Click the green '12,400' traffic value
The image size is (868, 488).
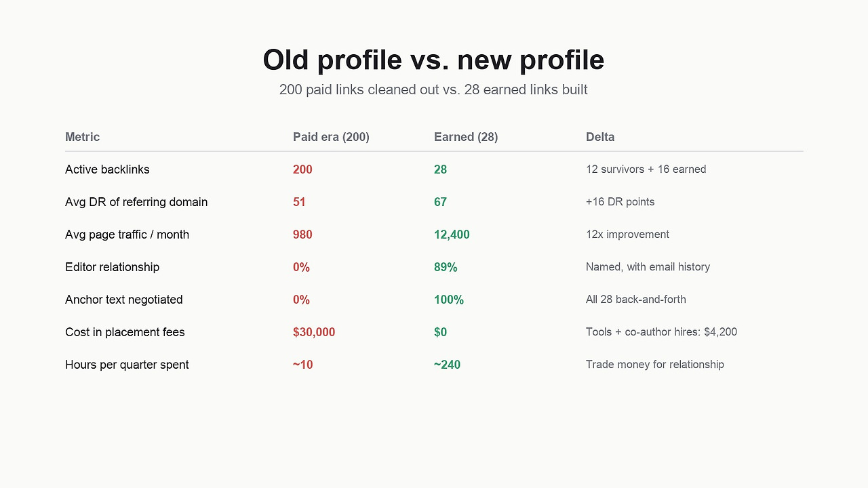(x=452, y=235)
